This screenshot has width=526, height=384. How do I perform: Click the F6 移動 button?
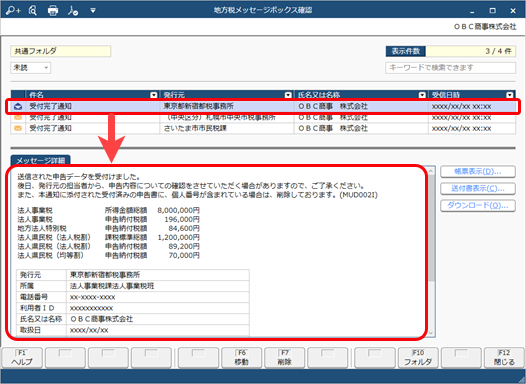pos(242,358)
